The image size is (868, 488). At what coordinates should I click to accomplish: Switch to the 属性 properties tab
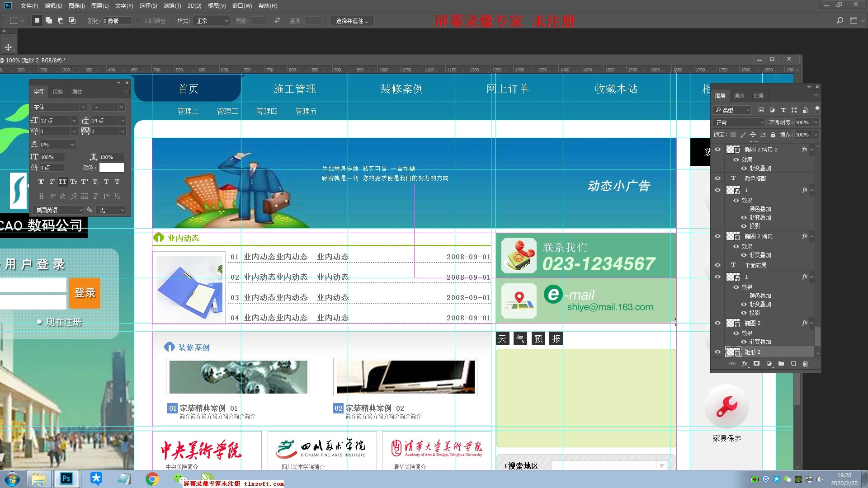tap(77, 92)
